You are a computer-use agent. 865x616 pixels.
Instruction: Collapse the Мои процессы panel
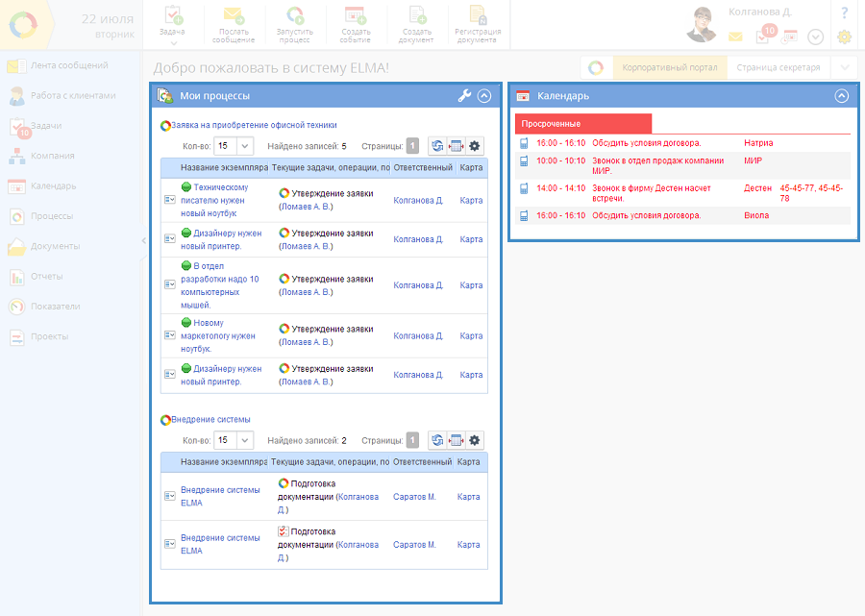point(484,96)
